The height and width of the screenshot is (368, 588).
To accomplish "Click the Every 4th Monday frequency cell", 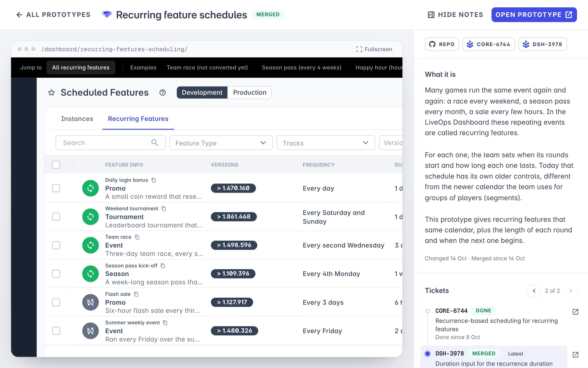I will [x=331, y=274].
